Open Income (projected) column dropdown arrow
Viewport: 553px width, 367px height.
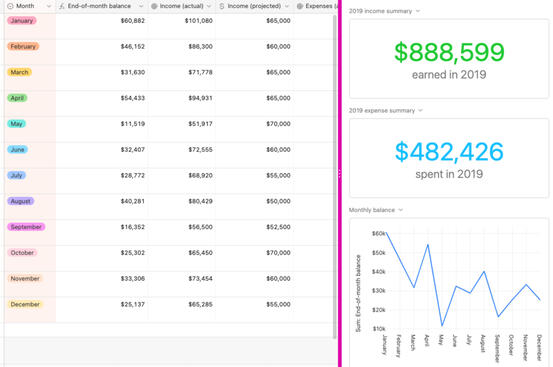pyautogui.click(x=287, y=6)
